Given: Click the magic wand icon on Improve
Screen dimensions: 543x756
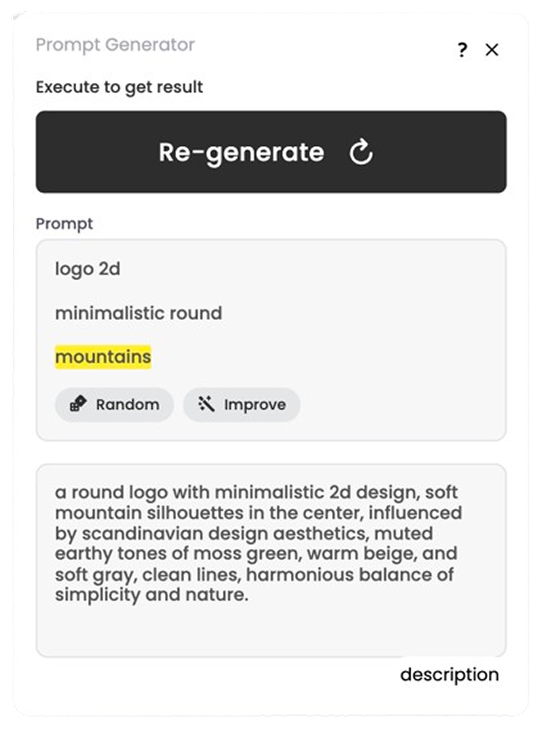Looking at the screenshot, I should [206, 404].
